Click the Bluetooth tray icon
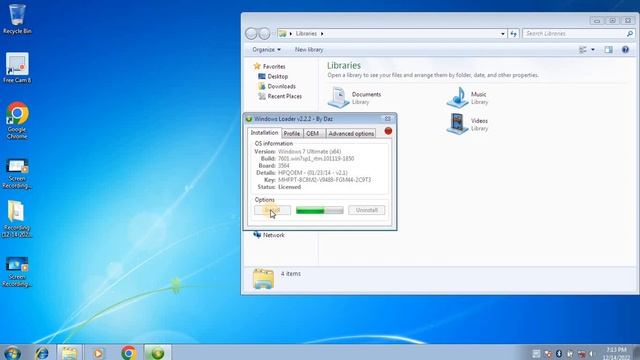 559,353
